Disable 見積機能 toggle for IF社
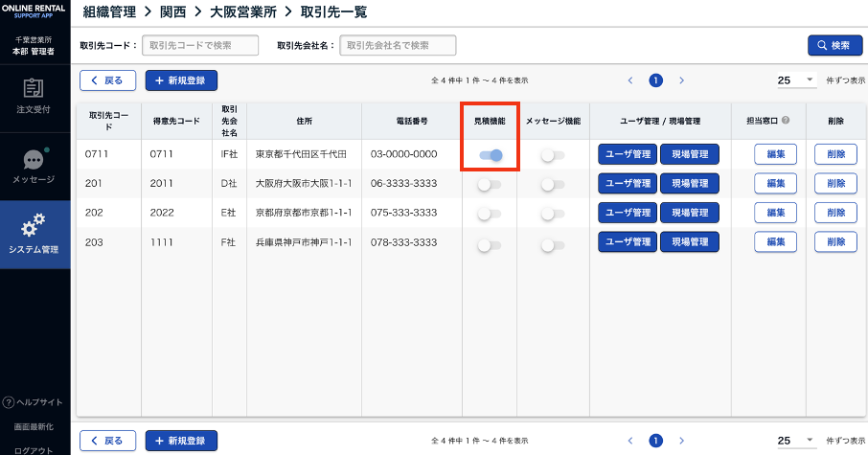The height and width of the screenshot is (455, 868). tap(491, 154)
